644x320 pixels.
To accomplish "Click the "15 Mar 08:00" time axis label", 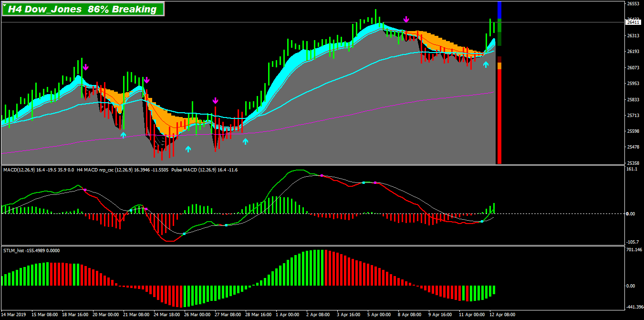I will [x=45, y=315].
